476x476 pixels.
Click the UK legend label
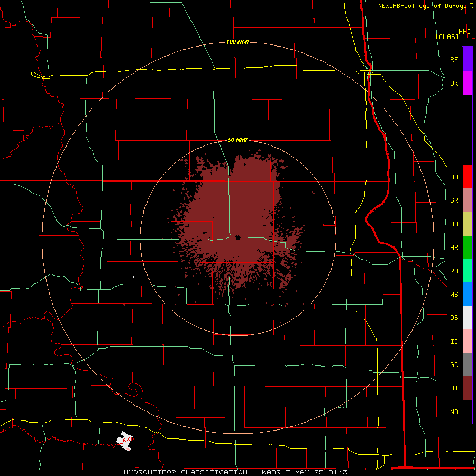tap(454, 84)
